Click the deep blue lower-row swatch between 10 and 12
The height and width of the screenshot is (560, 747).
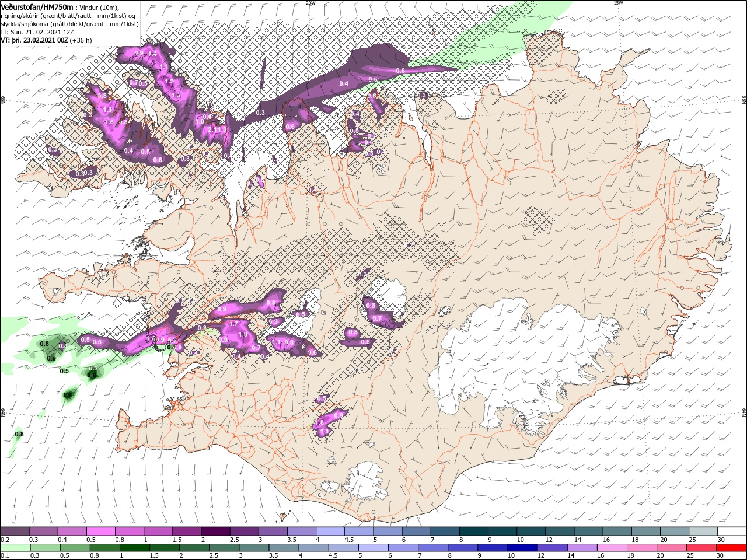tap(522, 548)
